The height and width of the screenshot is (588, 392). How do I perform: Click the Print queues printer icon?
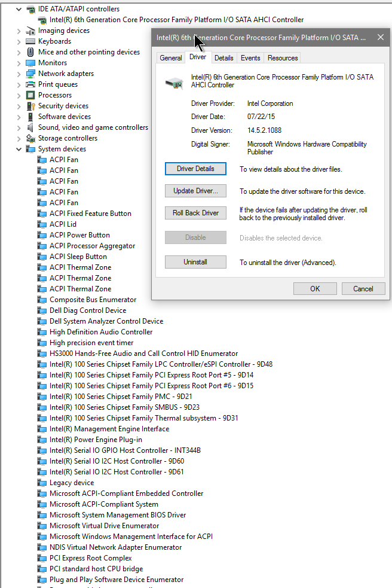(x=30, y=84)
